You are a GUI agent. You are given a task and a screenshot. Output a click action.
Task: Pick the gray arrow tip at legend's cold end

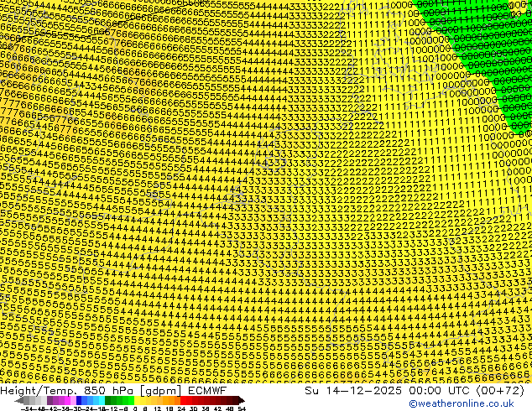point(19,400)
